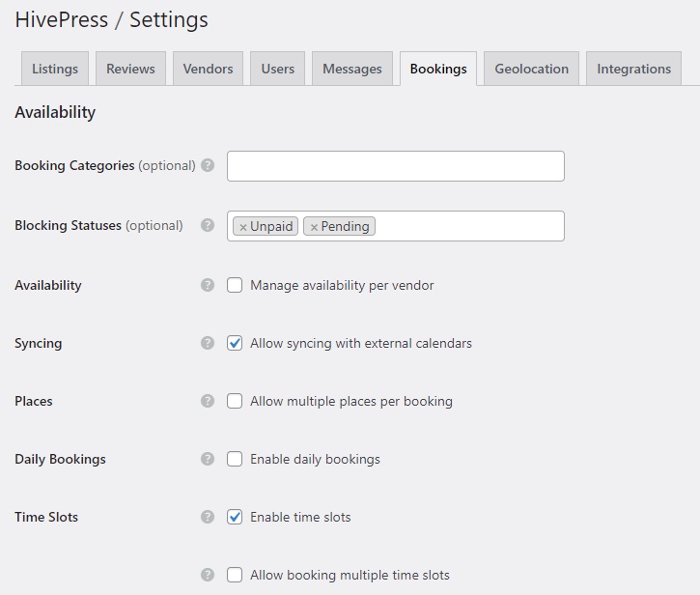This screenshot has width=700, height=595.
Task: Show help icon beside Daily Bookings
Action: pos(208,459)
